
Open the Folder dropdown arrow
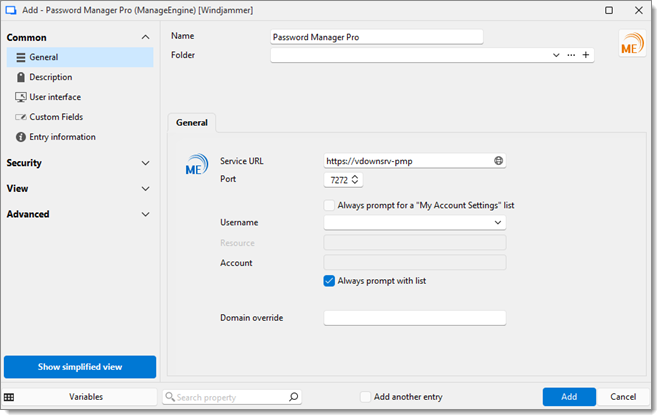tap(556, 55)
